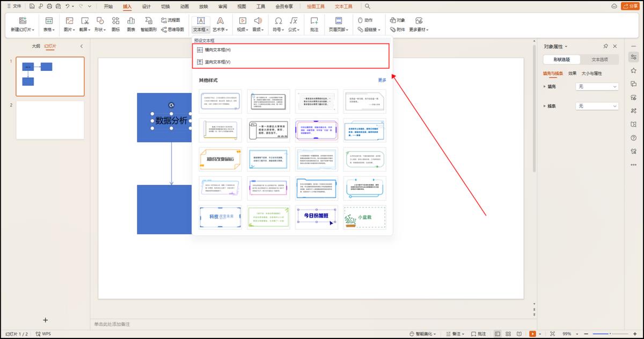The image size is (644, 339).
Task: Click the 更多 link under 其他样式
Action: tap(382, 80)
